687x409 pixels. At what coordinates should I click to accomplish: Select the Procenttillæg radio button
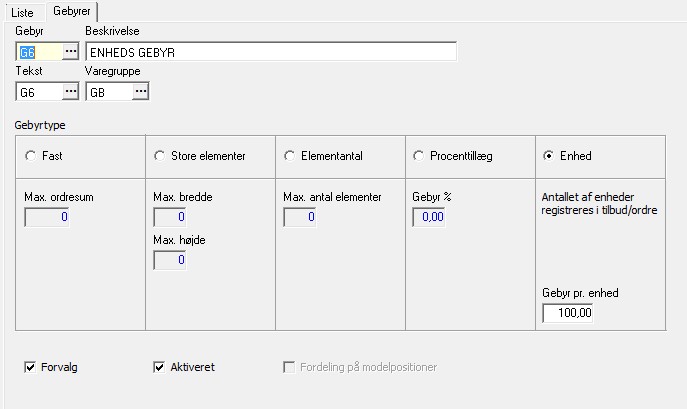418,156
